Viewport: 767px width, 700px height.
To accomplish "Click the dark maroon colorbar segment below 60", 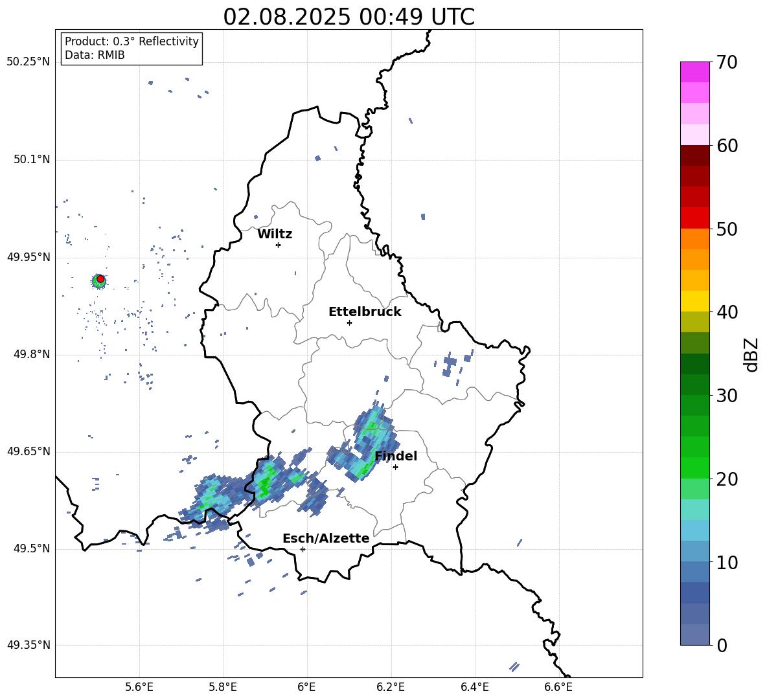I will click(694, 155).
